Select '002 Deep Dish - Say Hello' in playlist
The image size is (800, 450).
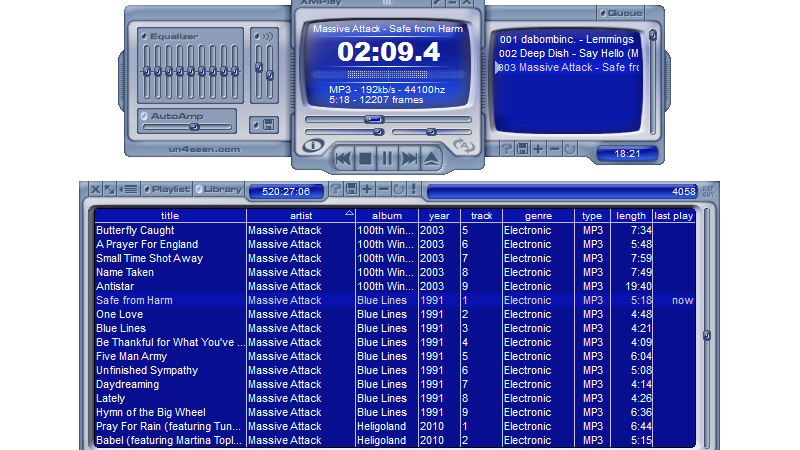pos(568,53)
